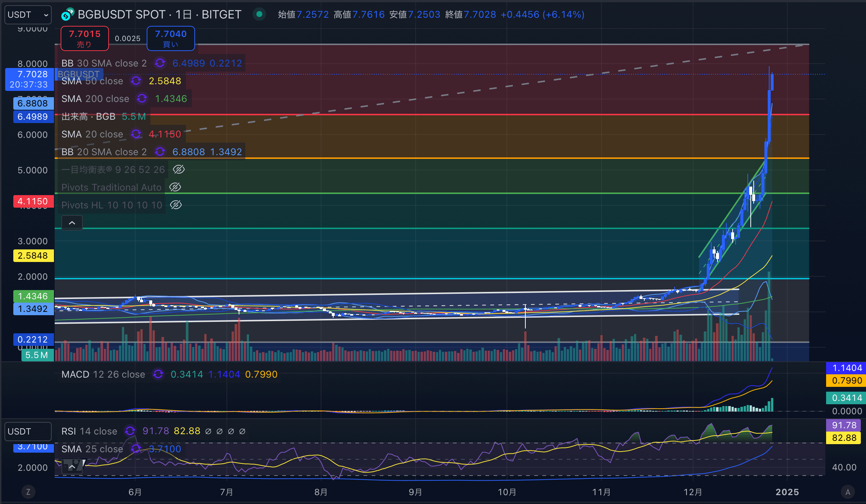Select the SMA 20 close legend

click(92, 134)
